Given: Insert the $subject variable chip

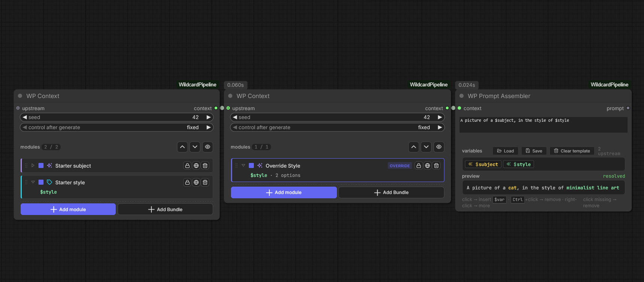Looking at the screenshot, I should tap(483, 164).
